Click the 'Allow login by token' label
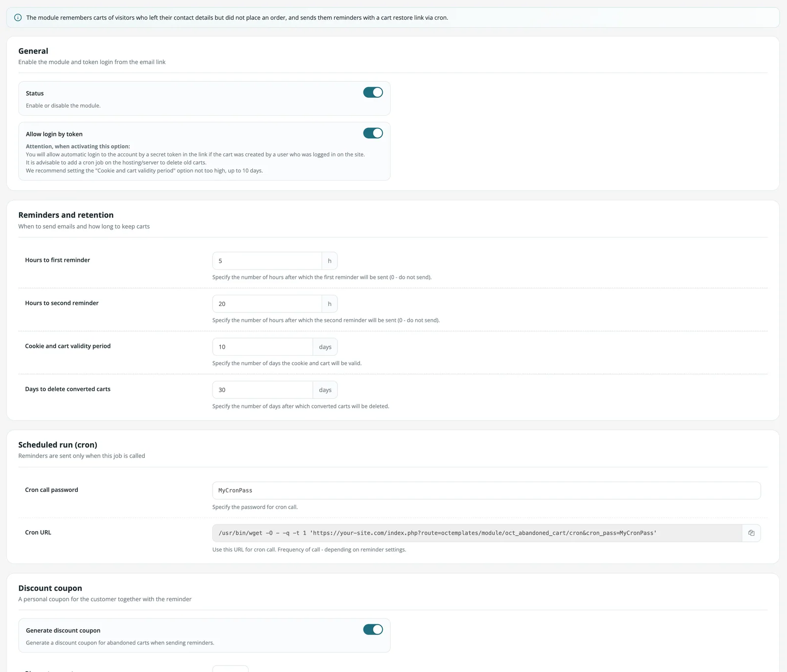 (54, 134)
